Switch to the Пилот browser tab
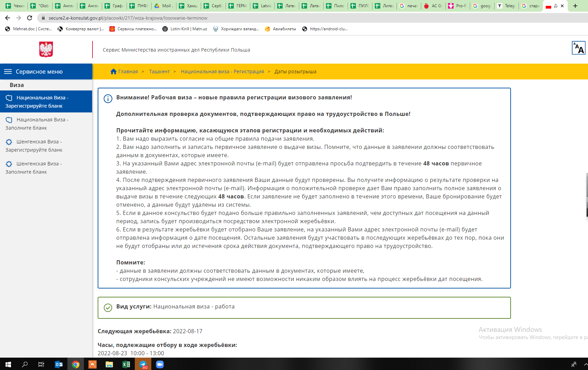The image size is (588, 370). coord(336,6)
